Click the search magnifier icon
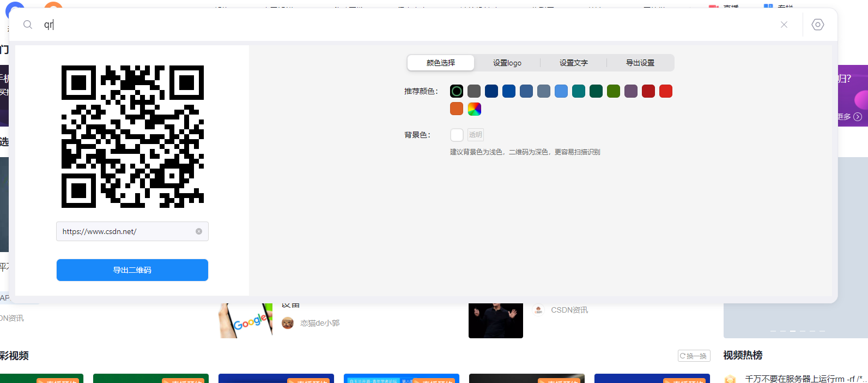 click(x=28, y=25)
